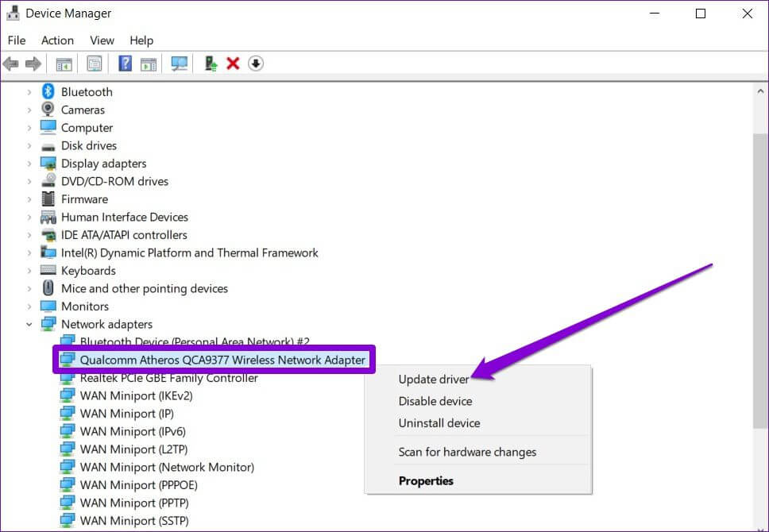The width and height of the screenshot is (769, 532).
Task: Click the Mice and pointing devices icon
Action: pyautogui.click(x=48, y=288)
